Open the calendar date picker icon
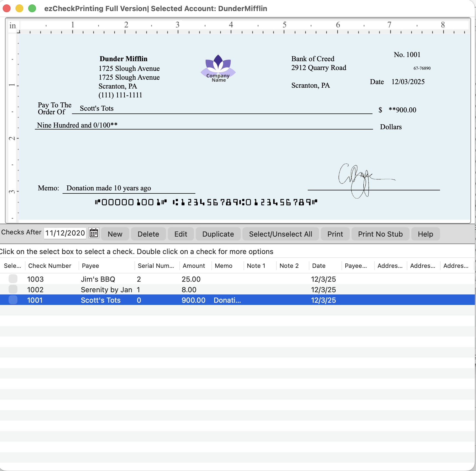This screenshot has width=476, height=471. [94, 233]
